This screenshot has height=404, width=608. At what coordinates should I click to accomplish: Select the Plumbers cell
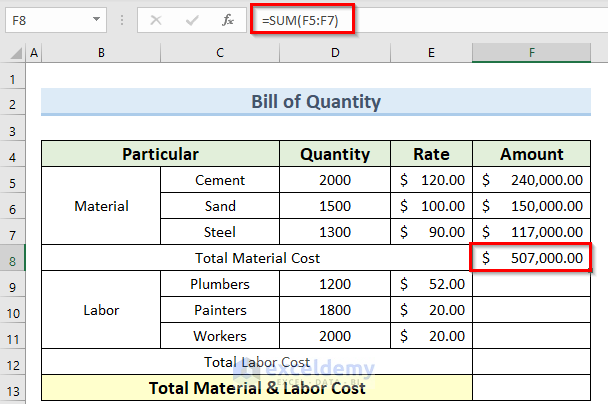click(x=220, y=284)
